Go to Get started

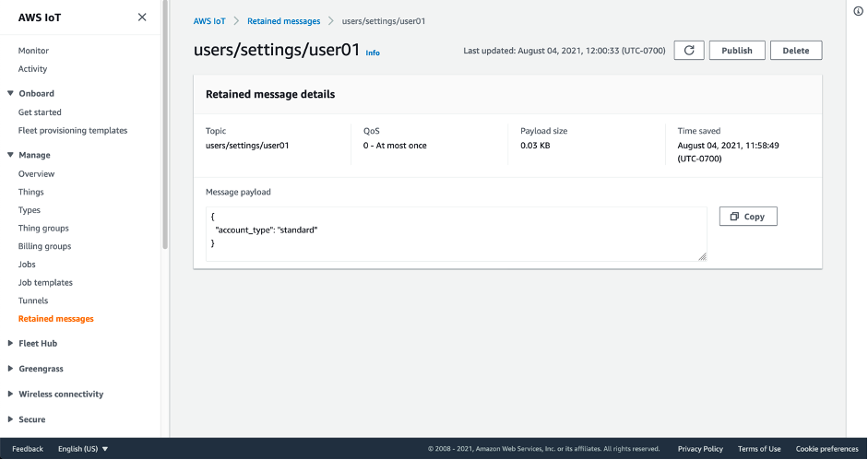(x=40, y=112)
